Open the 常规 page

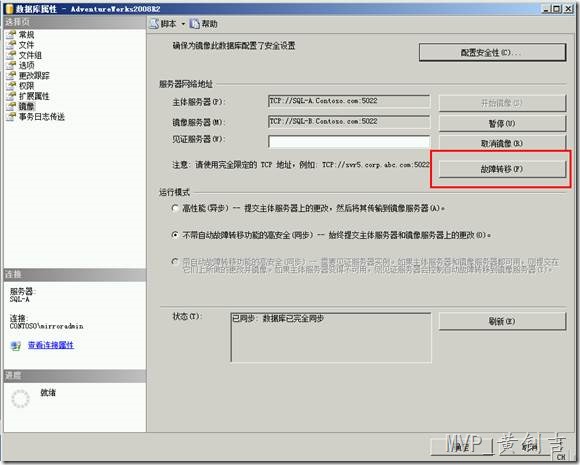tap(27, 35)
